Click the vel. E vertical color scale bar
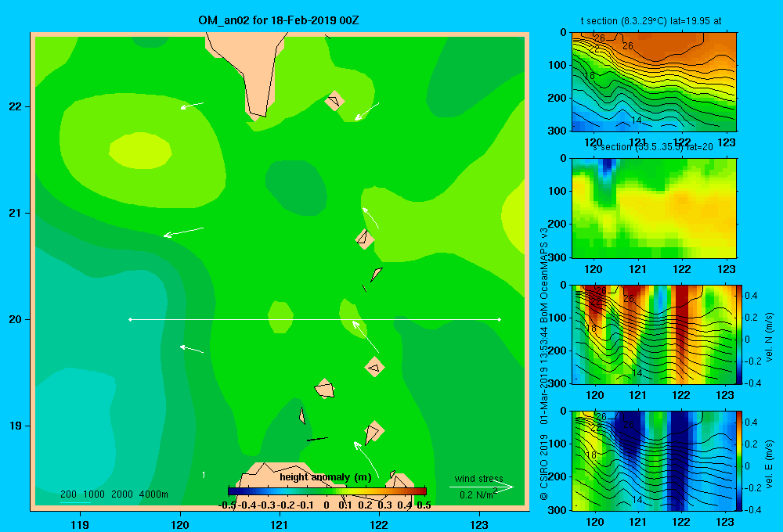The image size is (783, 532). point(739,461)
